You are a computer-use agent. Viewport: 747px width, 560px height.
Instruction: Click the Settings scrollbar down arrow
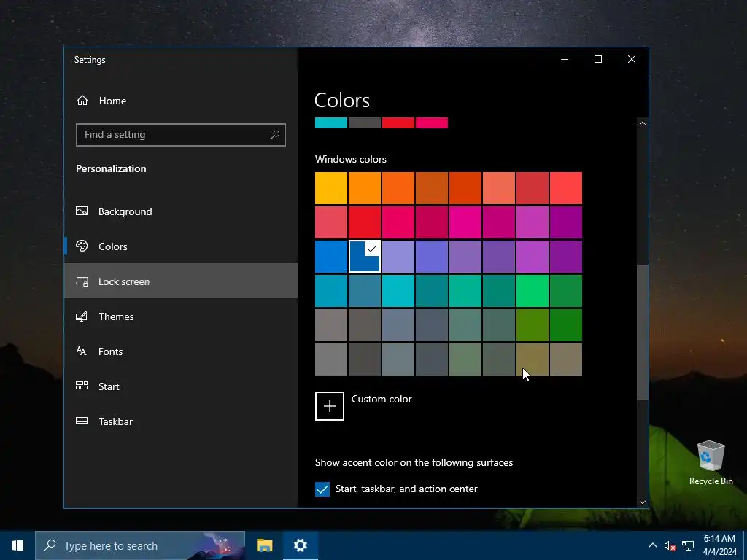pos(642,502)
